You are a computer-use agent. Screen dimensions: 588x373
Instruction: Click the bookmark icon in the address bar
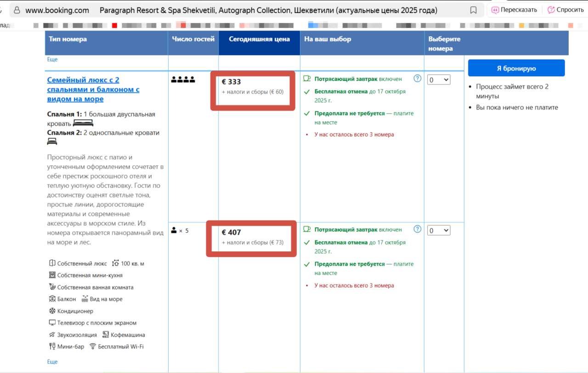[473, 10]
